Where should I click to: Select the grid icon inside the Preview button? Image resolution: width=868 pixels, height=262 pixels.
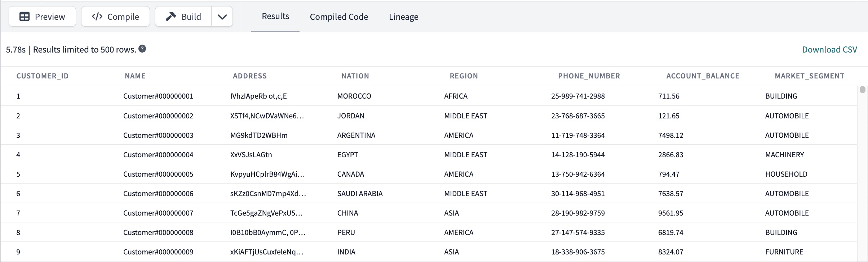pos(24,16)
